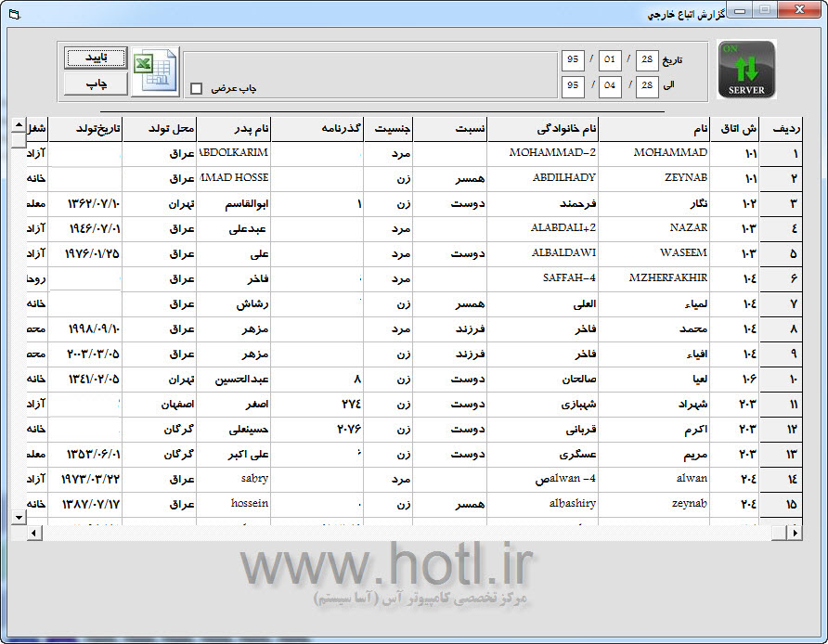Viewport: 828px width, 644px height.
Task: Click the Excel export icon
Action: click(x=155, y=71)
